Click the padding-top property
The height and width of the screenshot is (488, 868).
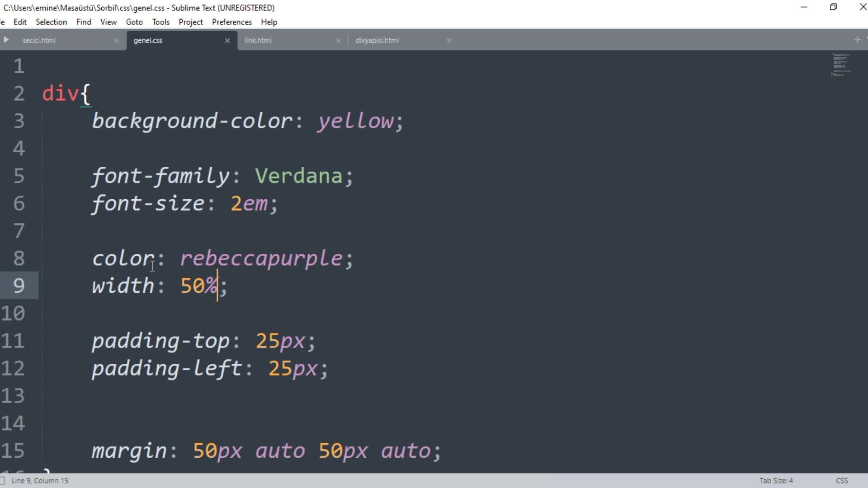(x=160, y=341)
